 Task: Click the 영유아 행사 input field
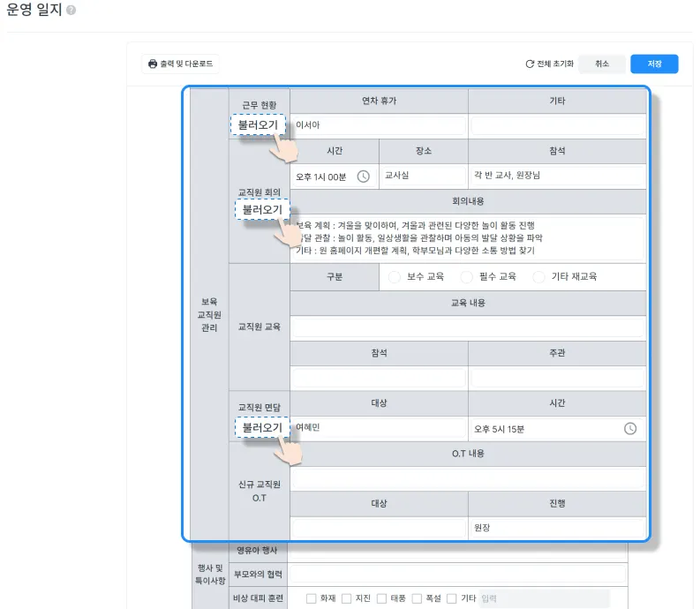pyautogui.click(x=457, y=552)
